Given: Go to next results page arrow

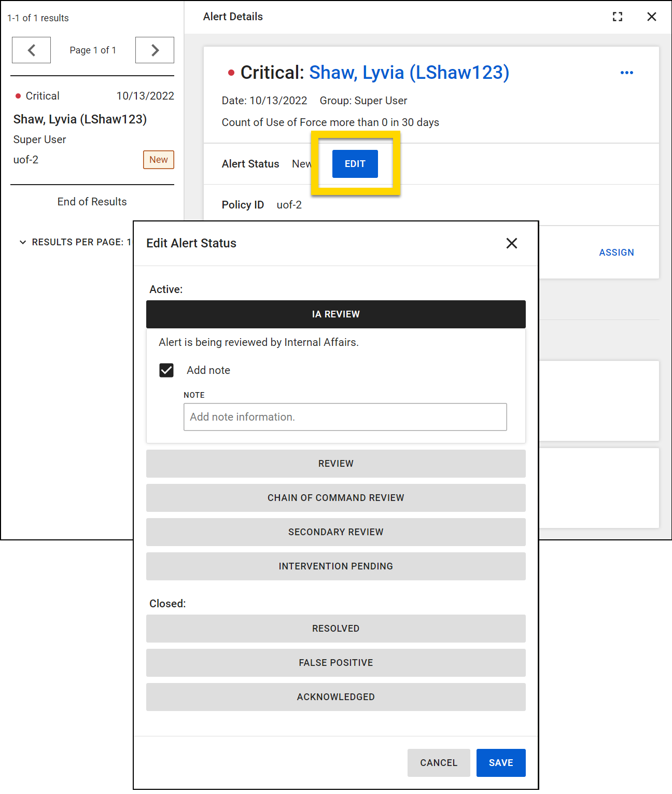Looking at the screenshot, I should 155,50.
